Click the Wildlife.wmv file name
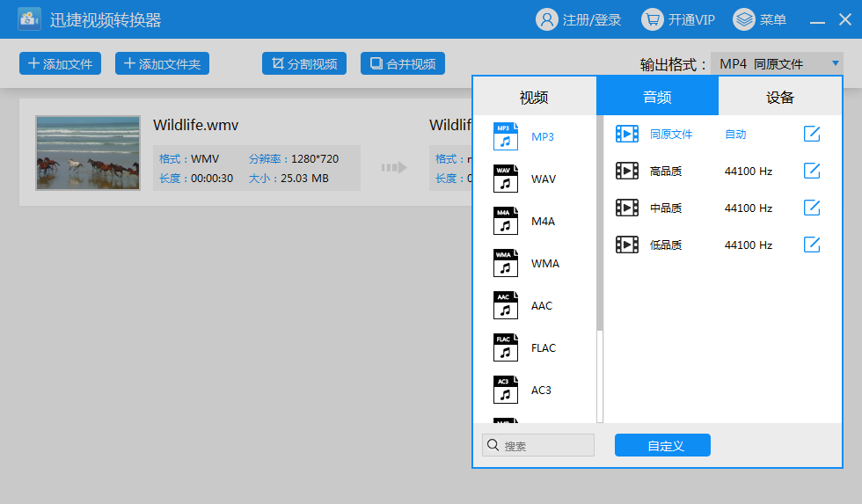 tap(195, 125)
